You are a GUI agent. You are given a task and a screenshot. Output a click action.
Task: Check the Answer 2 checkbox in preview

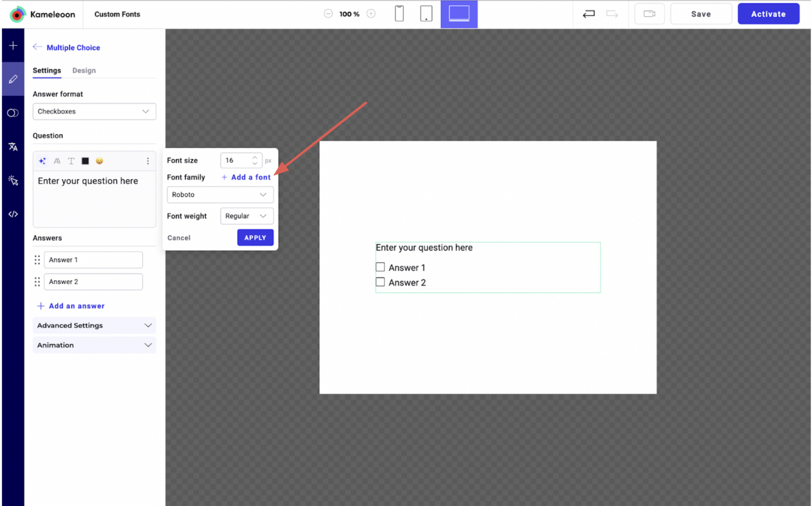pyautogui.click(x=380, y=282)
